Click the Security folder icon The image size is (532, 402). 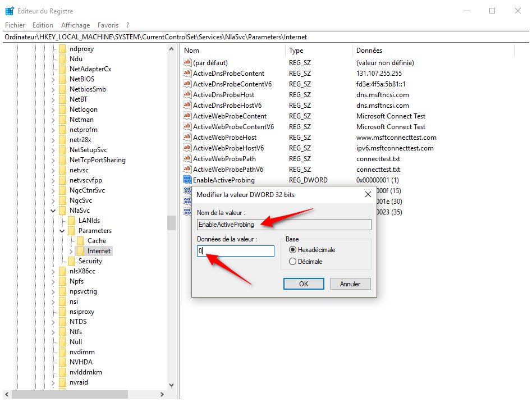click(x=72, y=261)
